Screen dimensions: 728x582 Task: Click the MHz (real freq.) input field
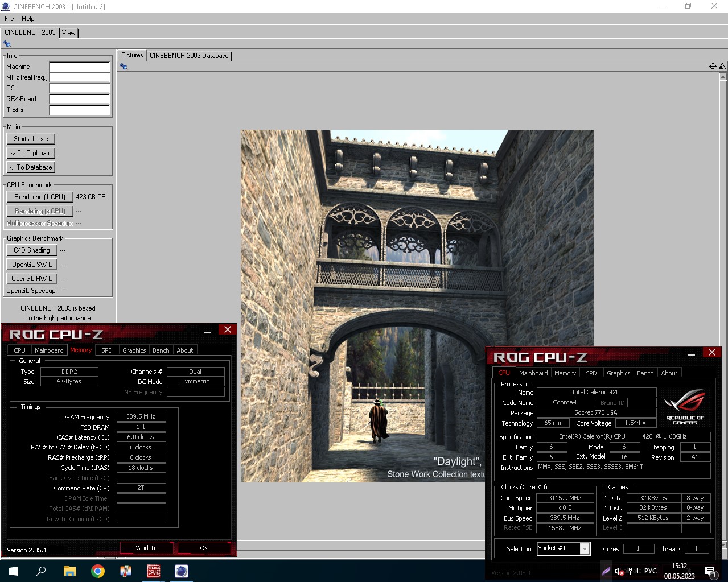coord(79,77)
